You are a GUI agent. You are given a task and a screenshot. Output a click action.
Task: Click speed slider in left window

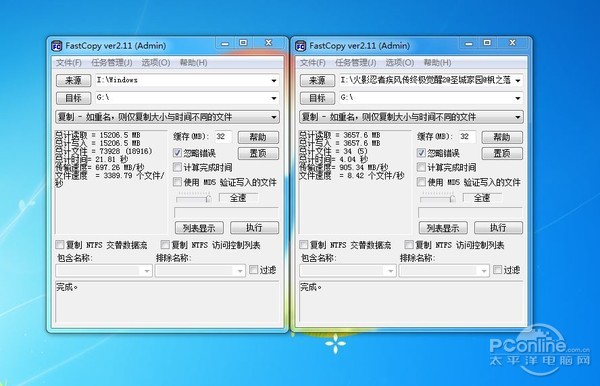pyautogui.click(x=194, y=198)
